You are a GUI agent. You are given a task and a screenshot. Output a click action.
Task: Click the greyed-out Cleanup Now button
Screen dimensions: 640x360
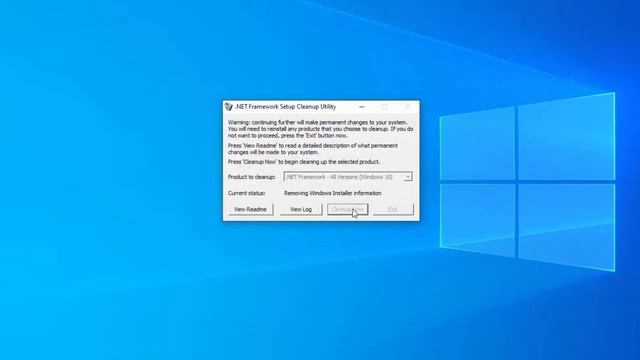348,209
